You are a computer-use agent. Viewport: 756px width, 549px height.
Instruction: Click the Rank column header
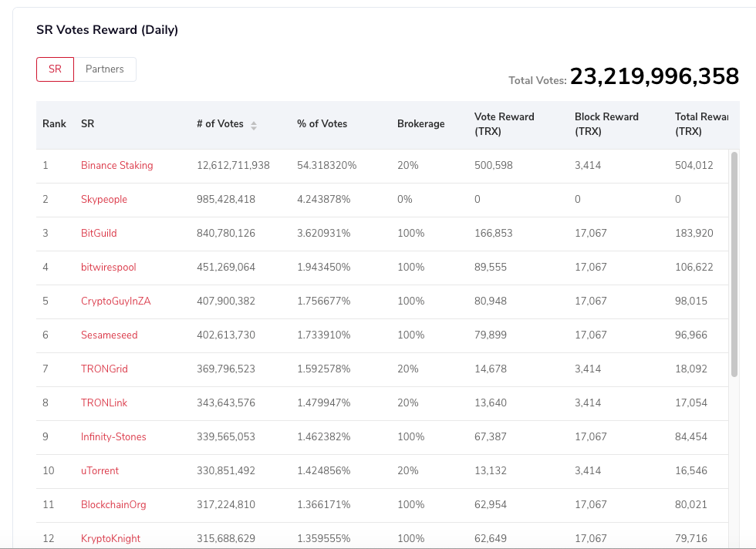point(54,124)
